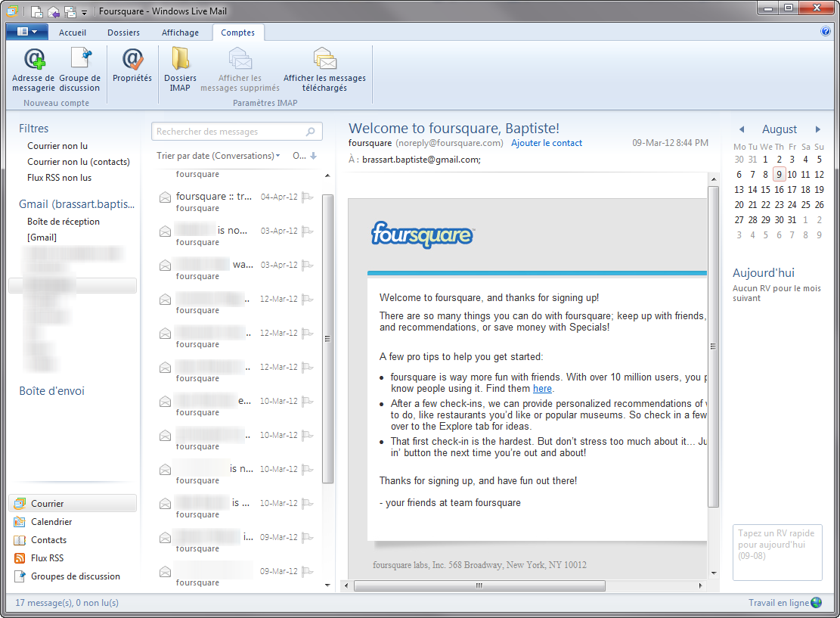Click message list vertical scrollbar thumb
The width and height of the screenshot is (840, 618).
coord(327,339)
